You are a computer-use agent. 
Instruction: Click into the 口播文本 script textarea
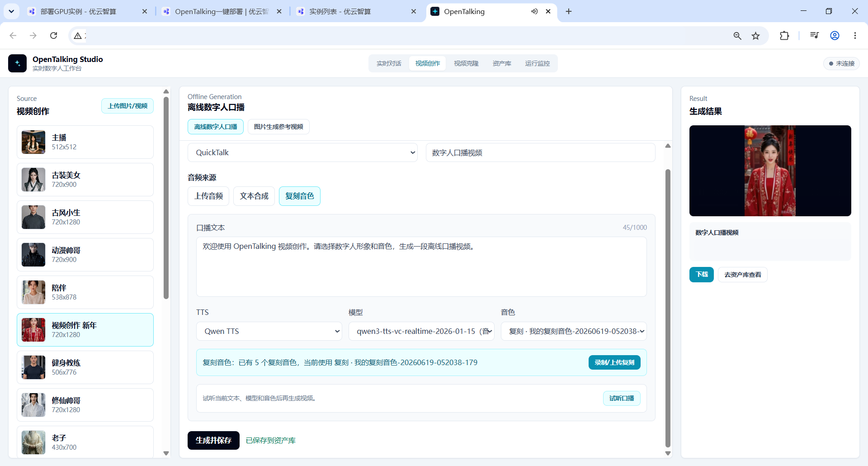[x=421, y=266]
